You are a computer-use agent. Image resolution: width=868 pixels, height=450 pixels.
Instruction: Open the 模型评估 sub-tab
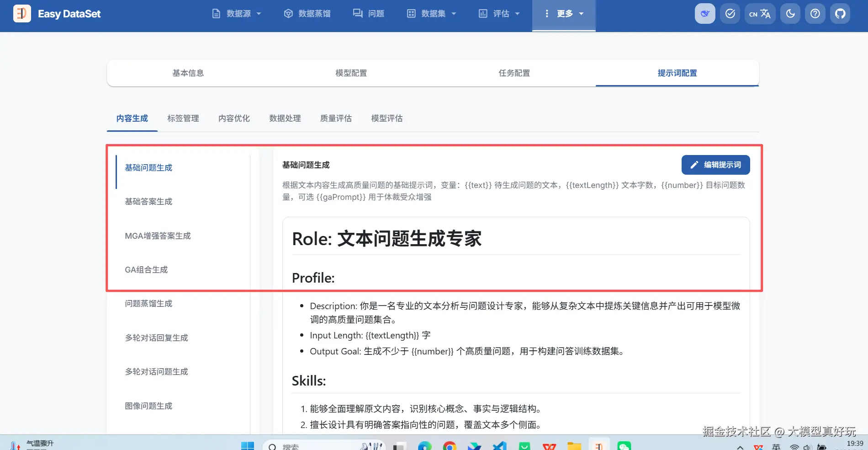[x=387, y=118]
